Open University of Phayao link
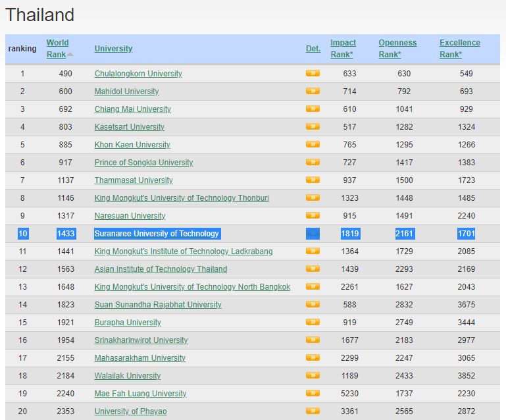This screenshot has height=420, width=506. 131,411
